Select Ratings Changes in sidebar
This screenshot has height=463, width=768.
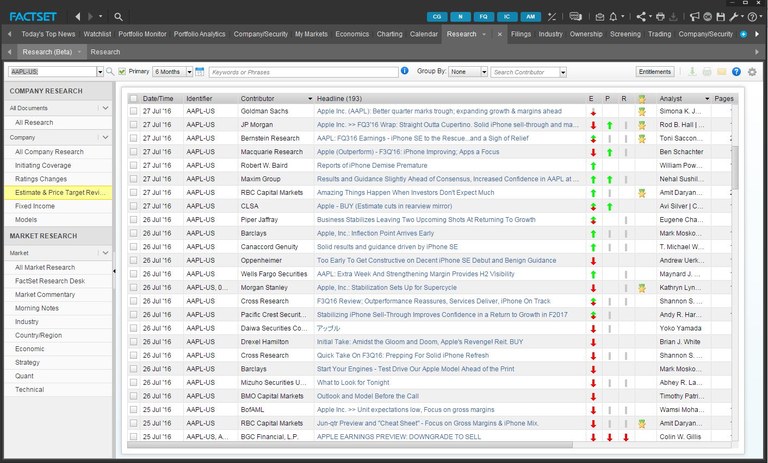coord(41,179)
